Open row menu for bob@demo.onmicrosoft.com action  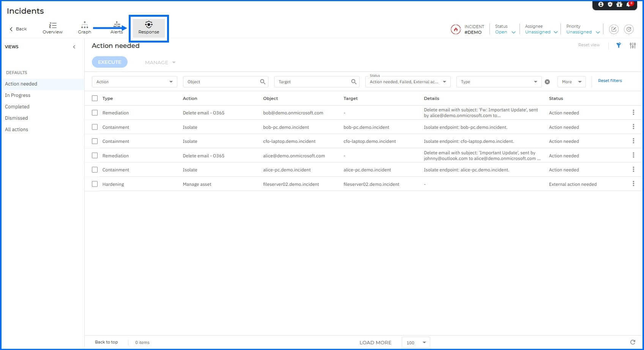pos(633,112)
